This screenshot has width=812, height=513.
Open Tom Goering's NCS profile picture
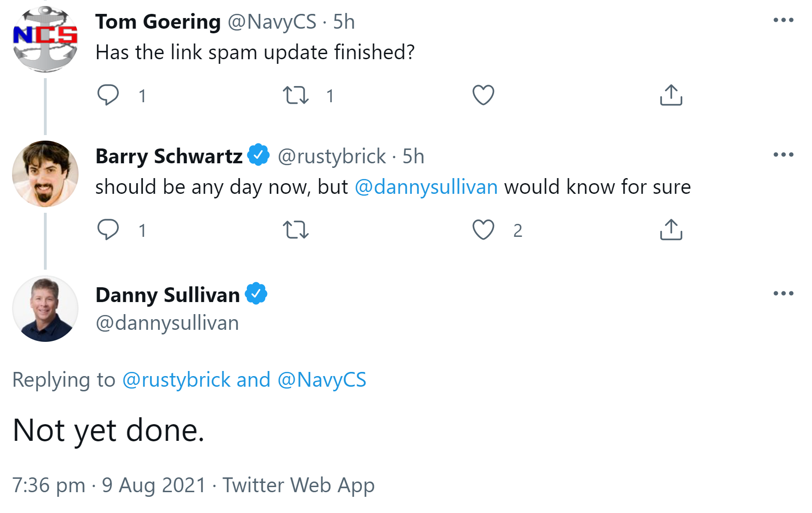pos(45,39)
